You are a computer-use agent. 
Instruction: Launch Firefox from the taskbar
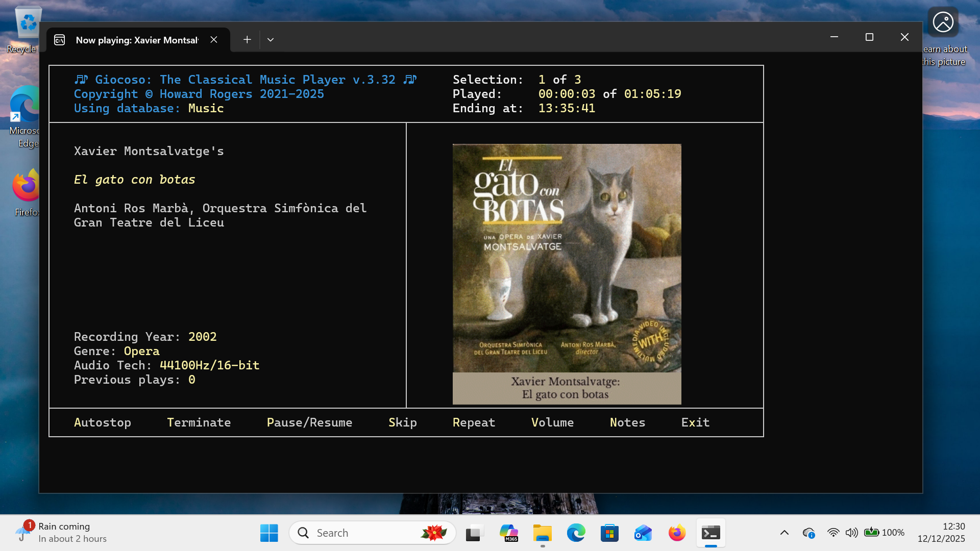coord(676,532)
